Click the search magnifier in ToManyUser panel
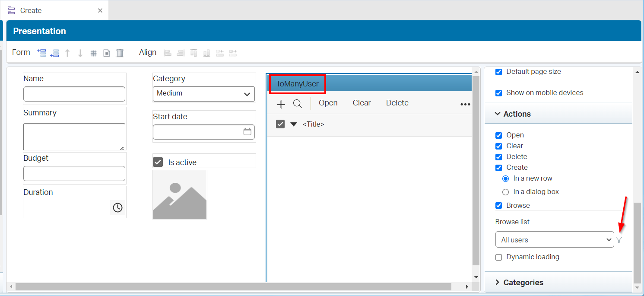Image resolution: width=644 pixels, height=296 pixels. click(298, 104)
